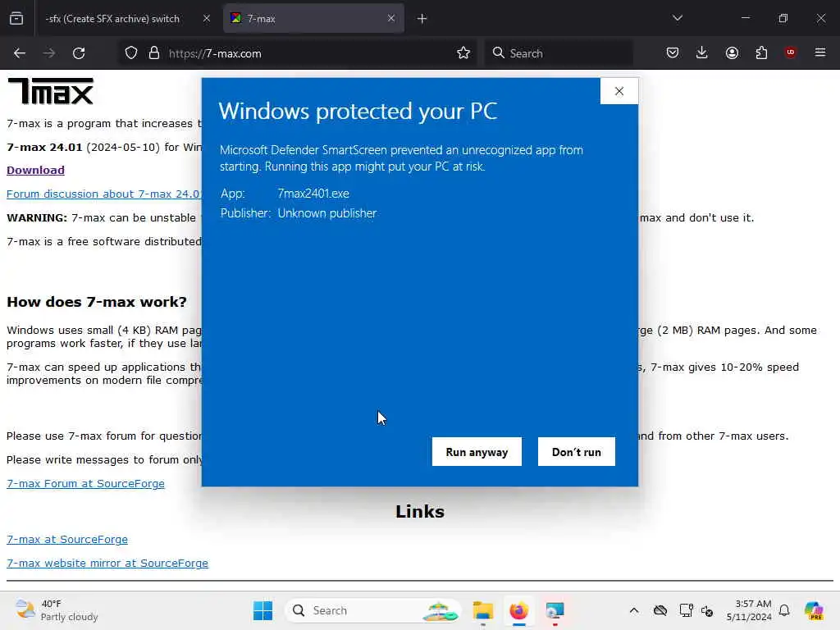Open the Windows Start menu

coord(262,610)
